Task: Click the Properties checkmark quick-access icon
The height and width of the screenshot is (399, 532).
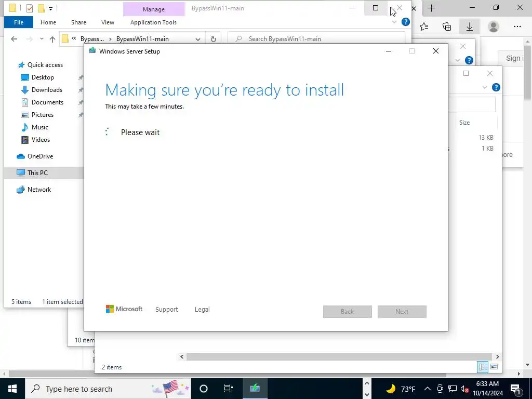Action: (x=30, y=8)
